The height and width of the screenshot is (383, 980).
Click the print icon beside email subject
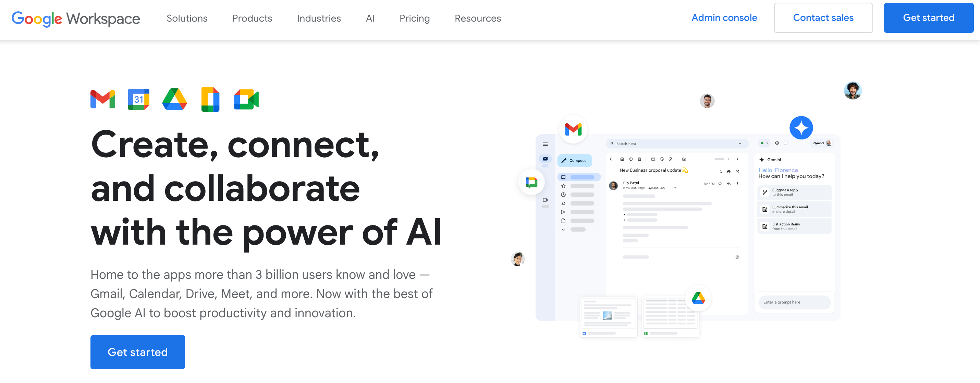[728, 172]
